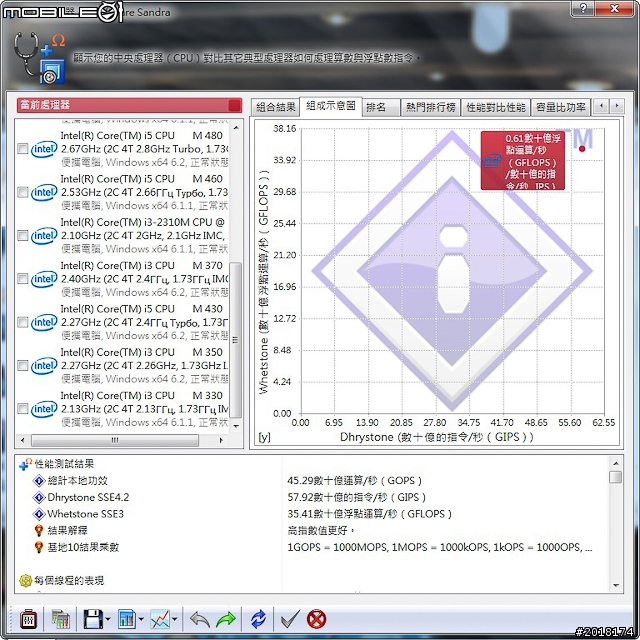Click the 當前處理器 red header bar
This screenshot has height=640, width=640.
coord(129,105)
